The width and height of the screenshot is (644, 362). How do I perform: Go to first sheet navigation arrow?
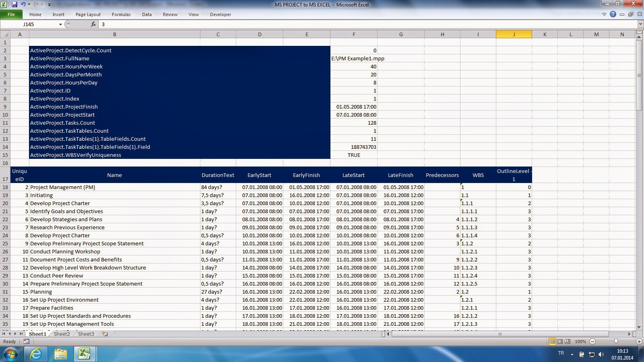(x=4, y=334)
